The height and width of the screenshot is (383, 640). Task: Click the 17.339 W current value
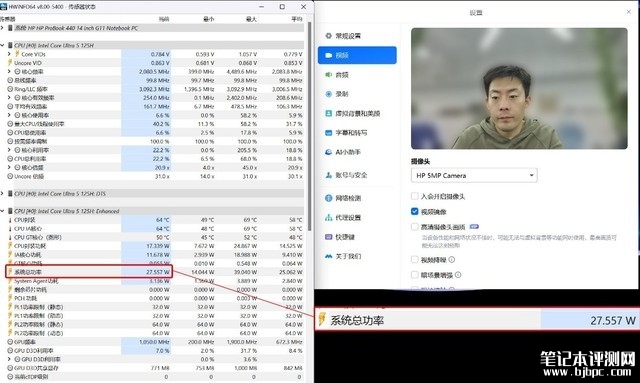(x=158, y=246)
